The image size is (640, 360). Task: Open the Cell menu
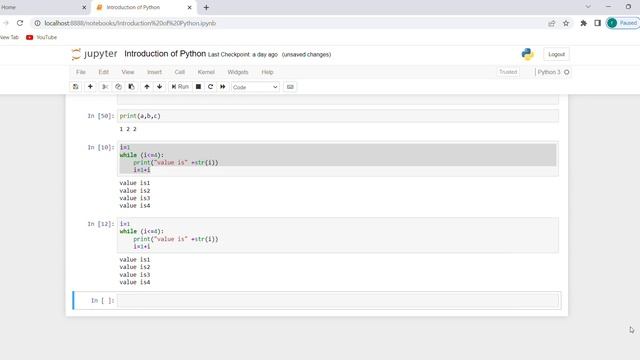(180, 72)
